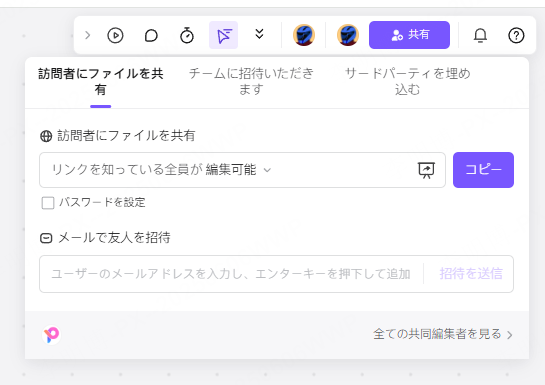Image resolution: width=545 pixels, height=385 pixels.
Task: Open 全ての共同編集者を見る link
Action: pyautogui.click(x=443, y=334)
